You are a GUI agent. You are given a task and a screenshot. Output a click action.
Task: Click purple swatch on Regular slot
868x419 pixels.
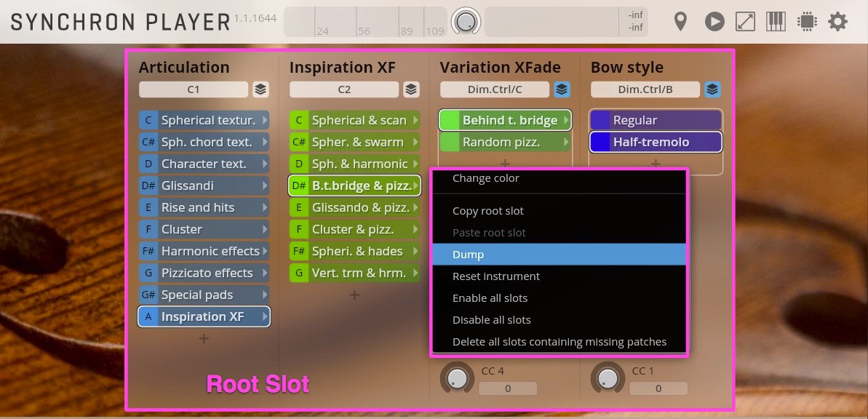(600, 120)
